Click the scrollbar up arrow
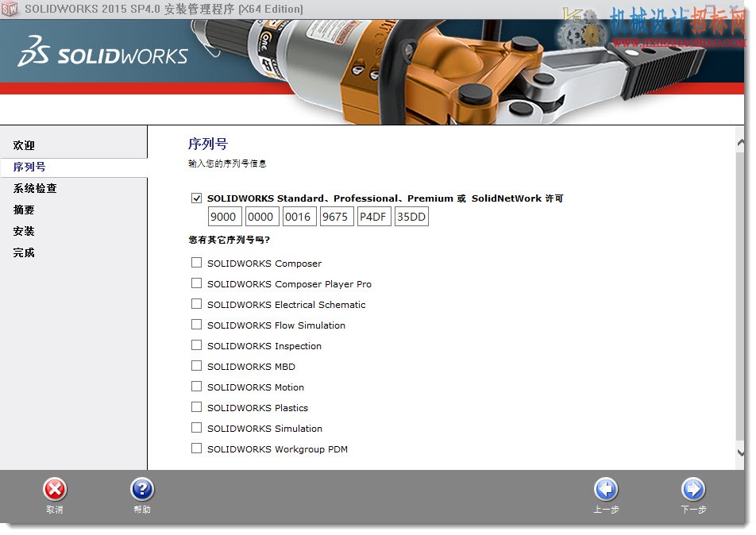The height and width of the screenshot is (535, 756). coord(741,143)
